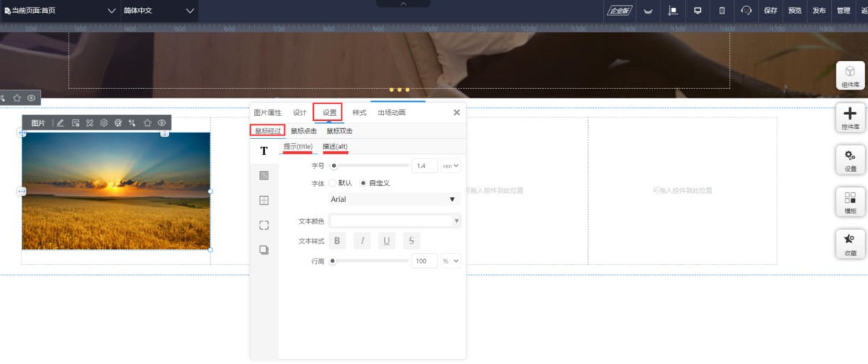Open the 简体中文 language dropdown

pos(159,11)
